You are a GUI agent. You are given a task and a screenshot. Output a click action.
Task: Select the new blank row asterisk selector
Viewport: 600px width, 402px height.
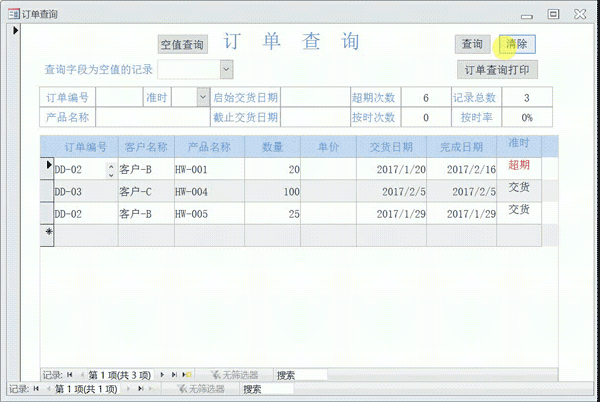coord(46,233)
